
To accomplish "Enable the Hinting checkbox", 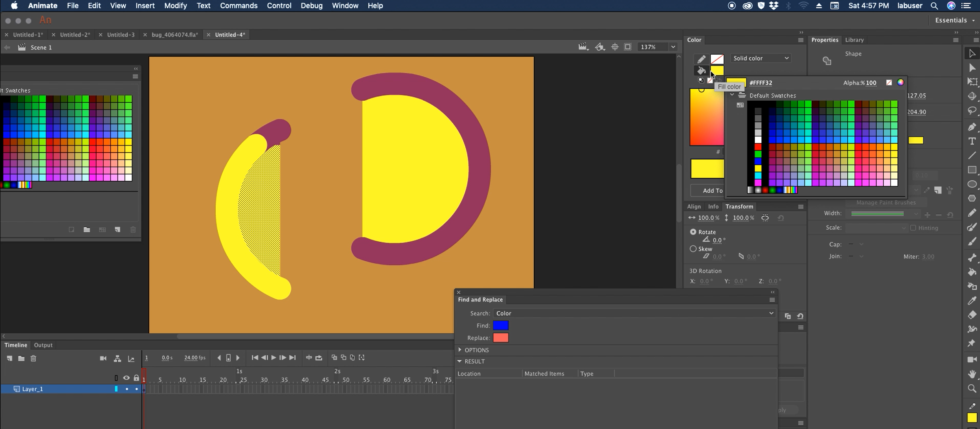I will [x=913, y=228].
